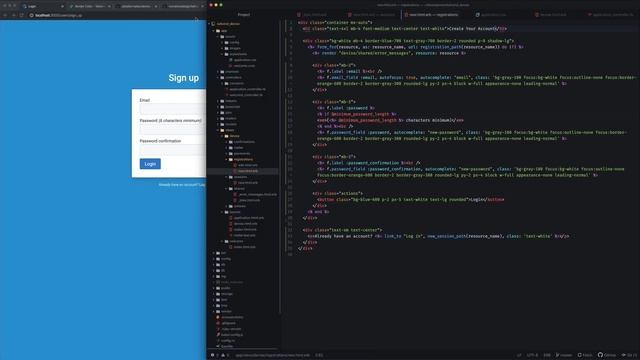This screenshot has height=360, width=640.
Task: Open edit.html.erb under registrations
Action: pyautogui.click(x=247, y=165)
